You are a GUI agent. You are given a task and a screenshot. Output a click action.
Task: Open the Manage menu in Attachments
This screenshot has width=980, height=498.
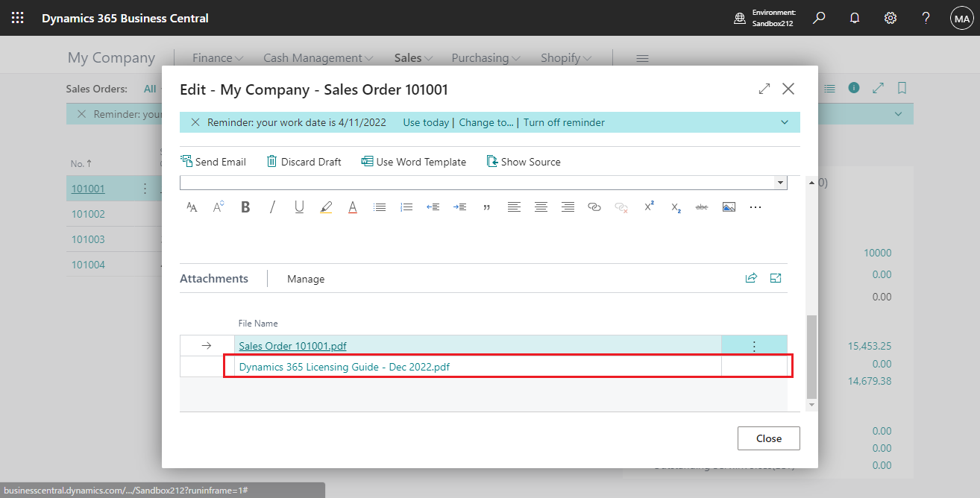click(306, 278)
